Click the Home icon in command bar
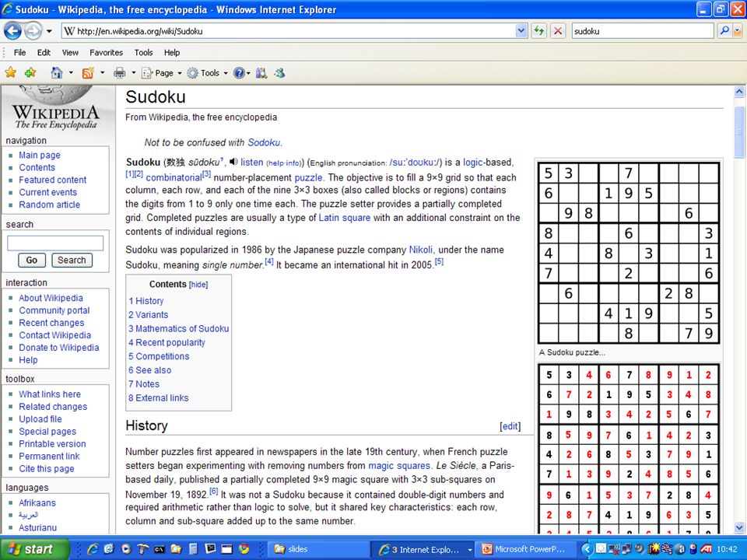Image resolution: width=747 pixels, height=560 pixels. click(x=57, y=72)
